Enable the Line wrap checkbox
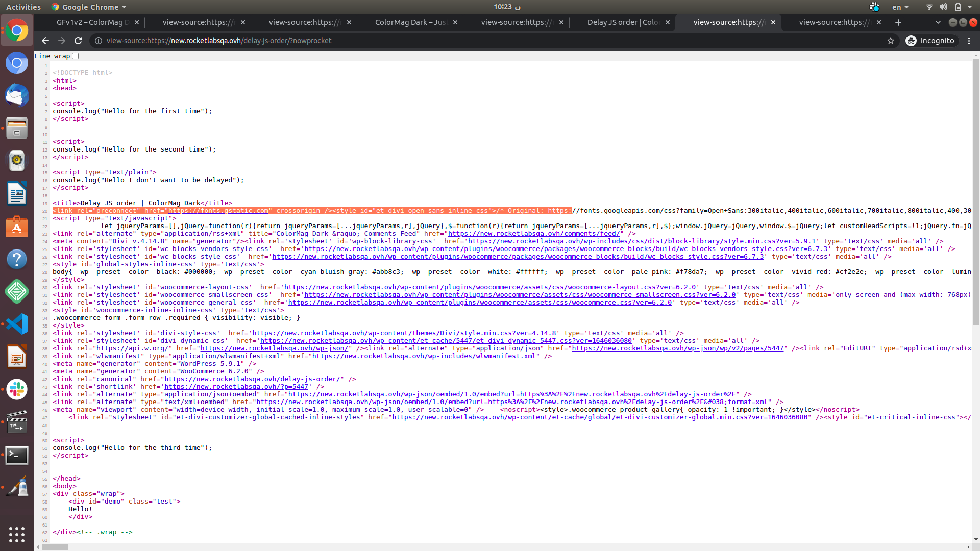This screenshot has height=551, width=980. tap(75, 56)
